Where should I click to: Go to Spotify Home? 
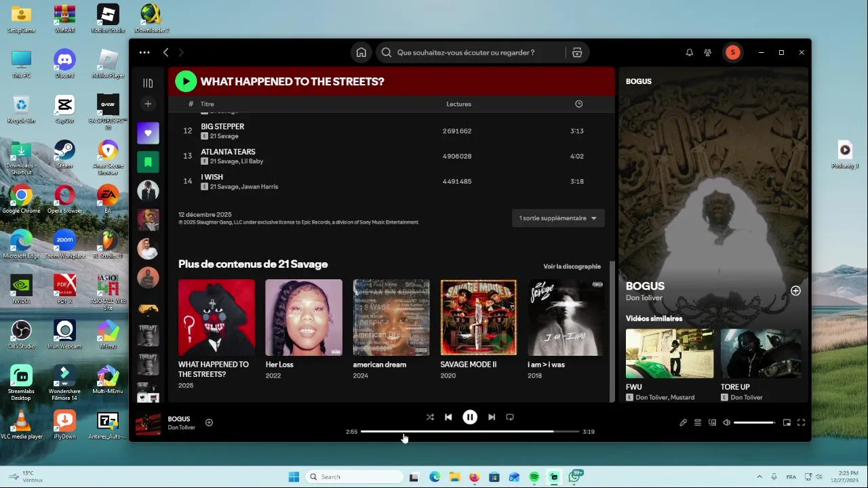pyautogui.click(x=361, y=52)
